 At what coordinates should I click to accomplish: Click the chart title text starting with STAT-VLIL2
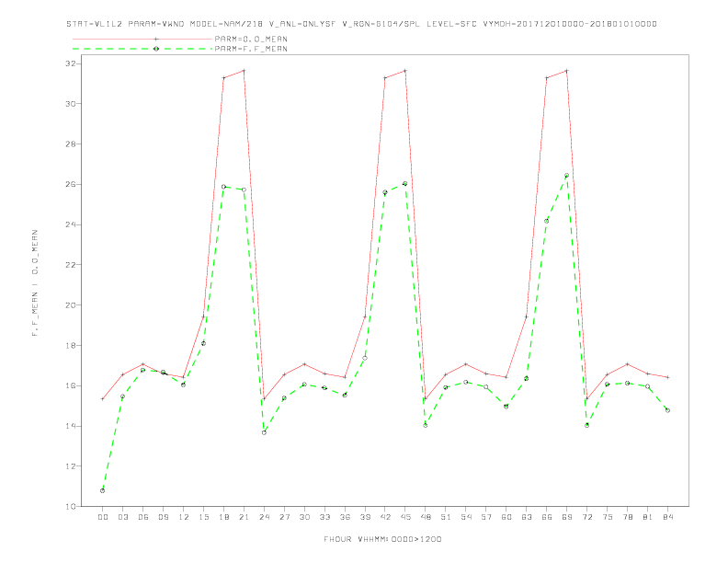pyautogui.click(x=361, y=24)
